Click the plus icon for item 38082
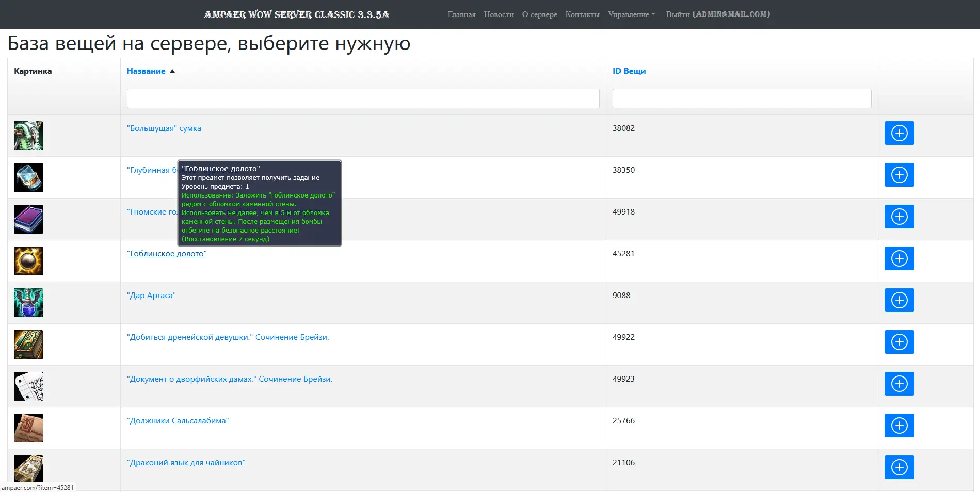 coord(899,133)
